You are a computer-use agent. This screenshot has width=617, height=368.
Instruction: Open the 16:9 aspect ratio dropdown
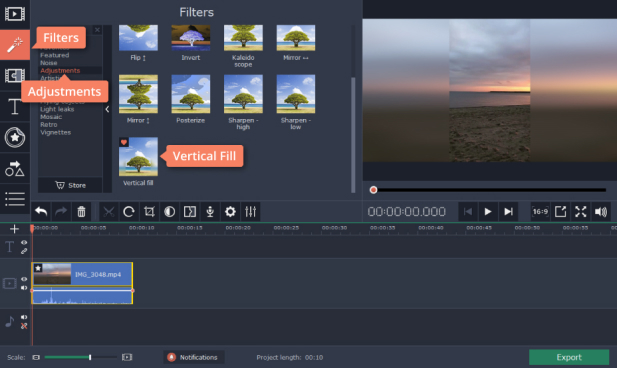click(540, 212)
